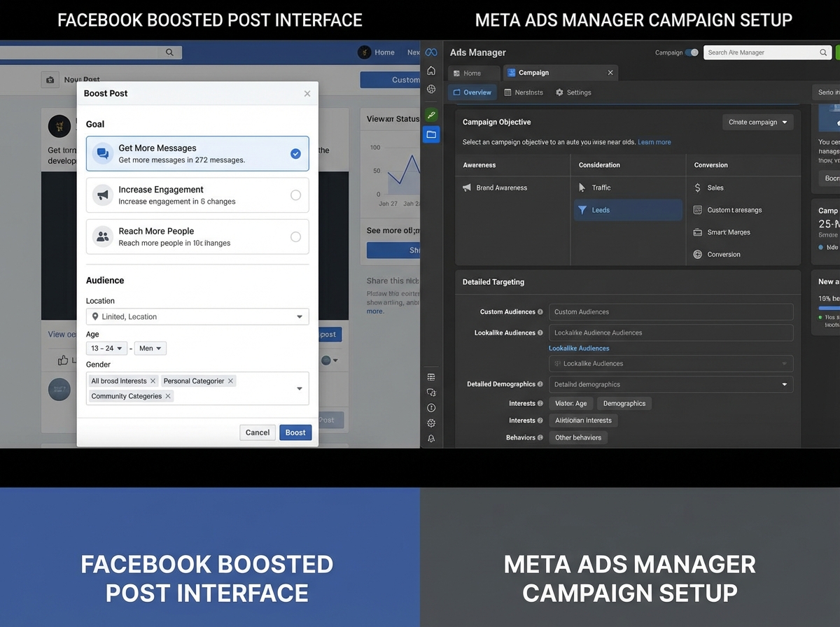Click the Meta logo in the sidebar
The height and width of the screenshot is (627, 840).
431,52
